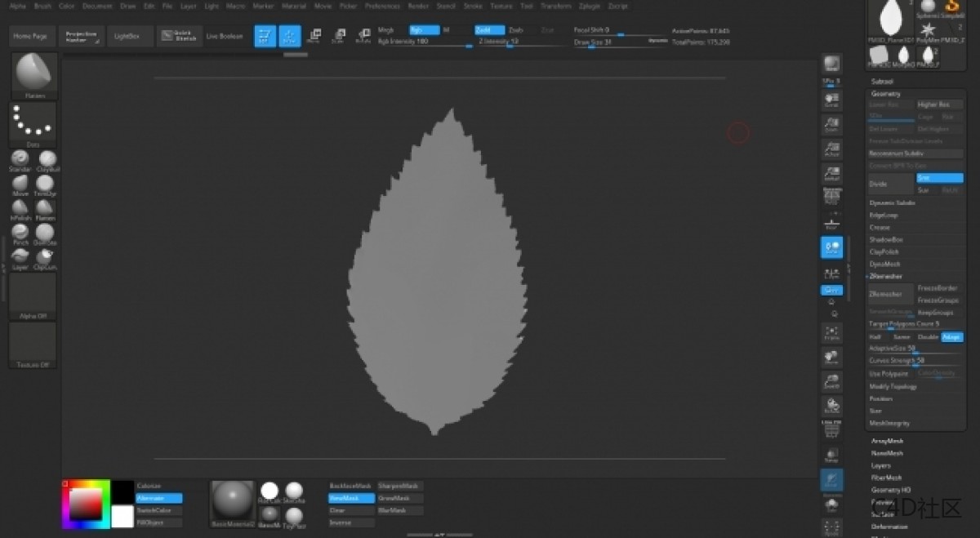This screenshot has height=538, width=980.
Task: Open the Dots stroke type picker
Action: (x=33, y=124)
